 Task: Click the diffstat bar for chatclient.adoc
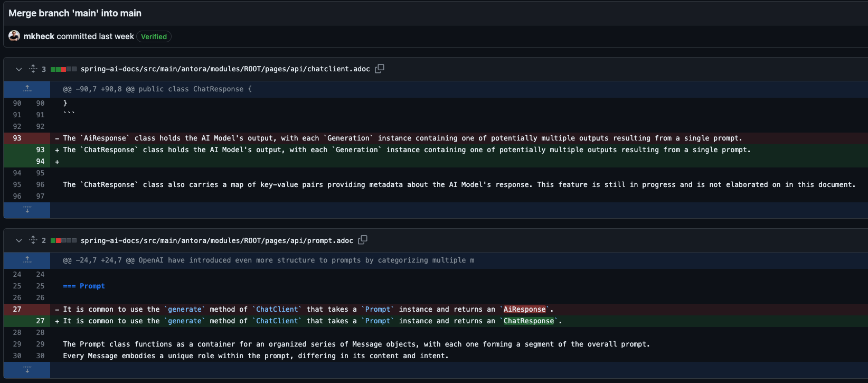(64, 69)
